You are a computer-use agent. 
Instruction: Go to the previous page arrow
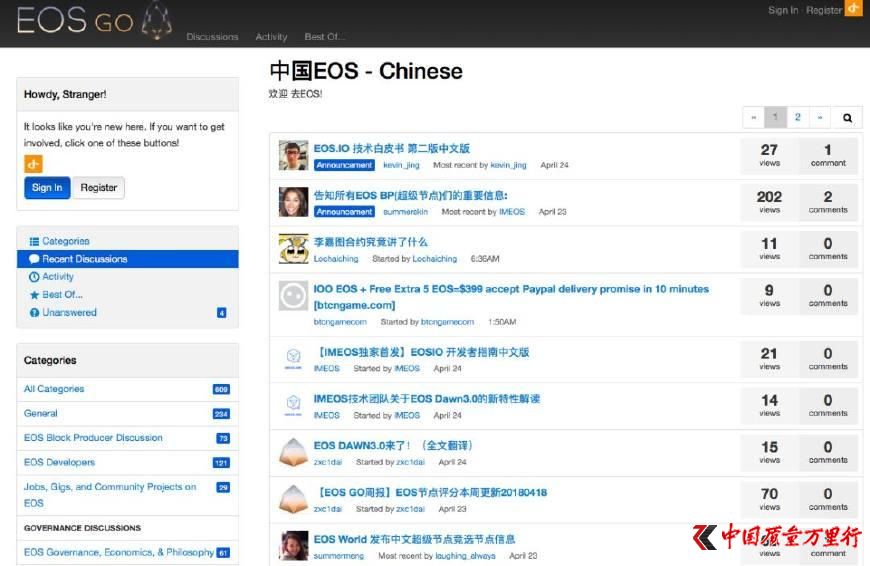tap(753, 118)
